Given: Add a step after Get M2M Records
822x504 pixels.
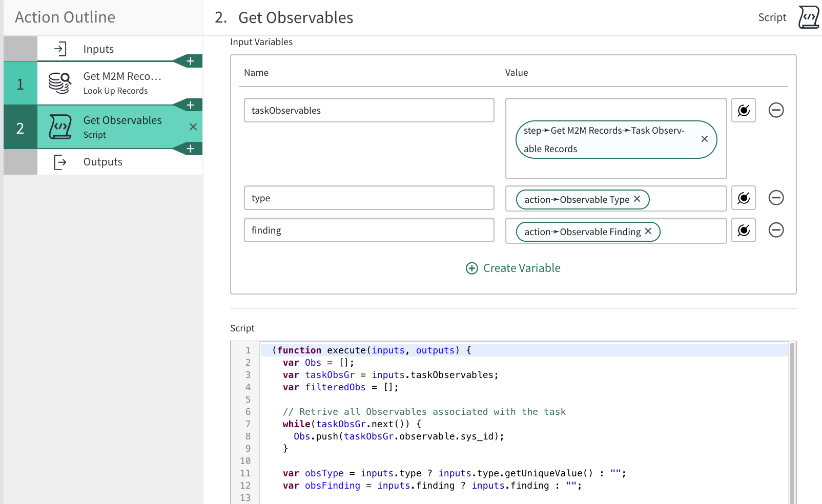Looking at the screenshot, I should pos(191,105).
